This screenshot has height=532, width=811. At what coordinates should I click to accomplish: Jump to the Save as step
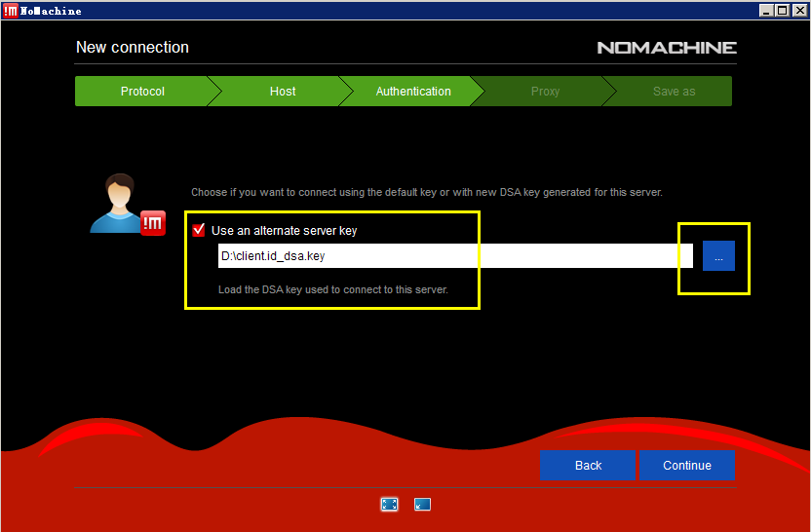(674, 92)
